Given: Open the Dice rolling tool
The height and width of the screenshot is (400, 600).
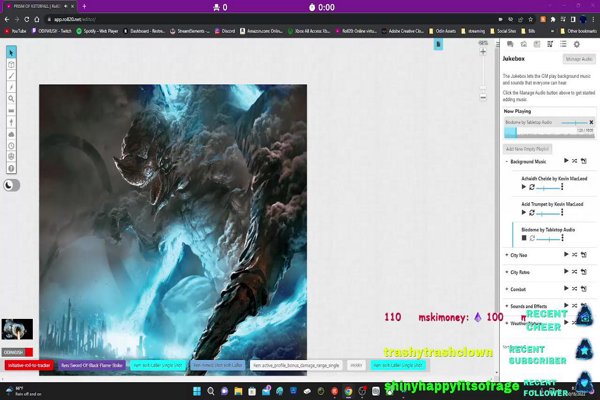Looking at the screenshot, I should pyautogui.click(x=11, y=157).
